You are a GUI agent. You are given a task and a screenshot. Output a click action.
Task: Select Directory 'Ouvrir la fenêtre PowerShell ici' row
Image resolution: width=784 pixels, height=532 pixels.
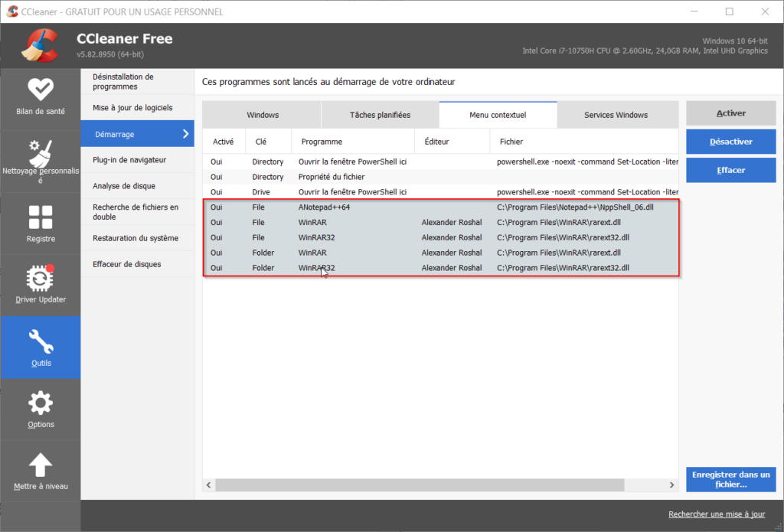(440, 162)
